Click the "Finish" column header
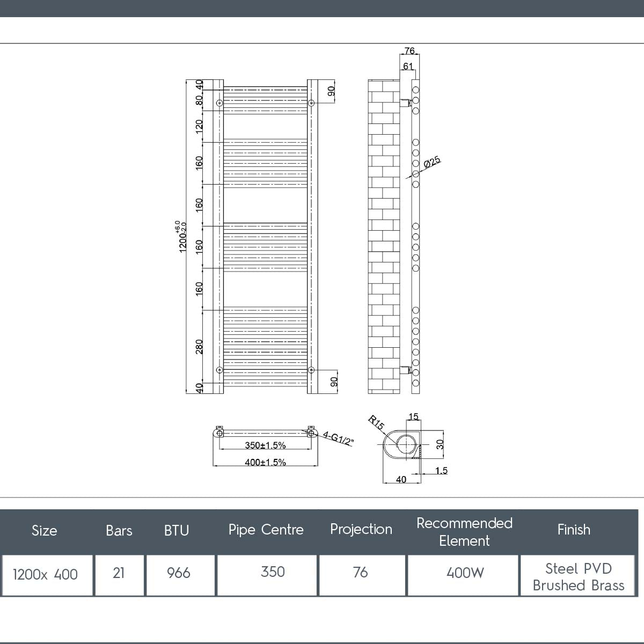644x644 pixels. 574,530
